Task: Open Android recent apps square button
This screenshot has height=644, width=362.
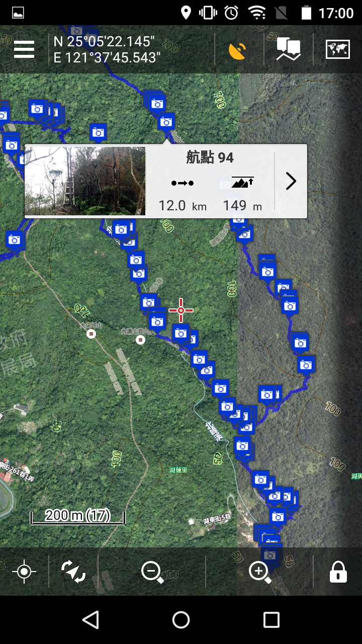Action: [x=271, y=620]
